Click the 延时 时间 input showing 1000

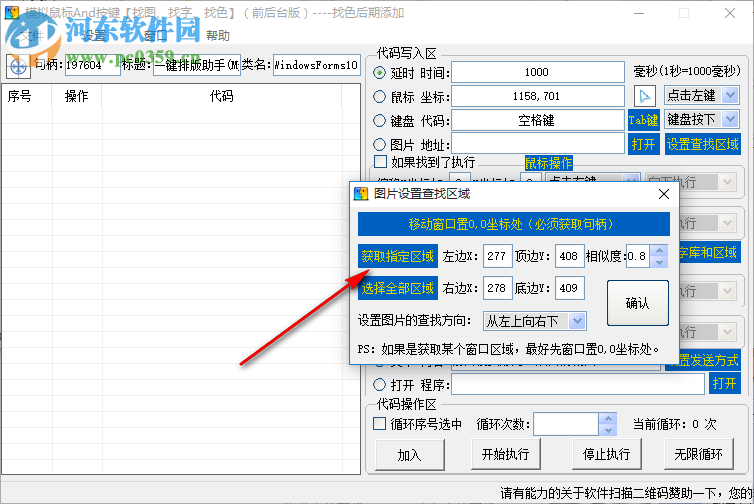point(537,72)
